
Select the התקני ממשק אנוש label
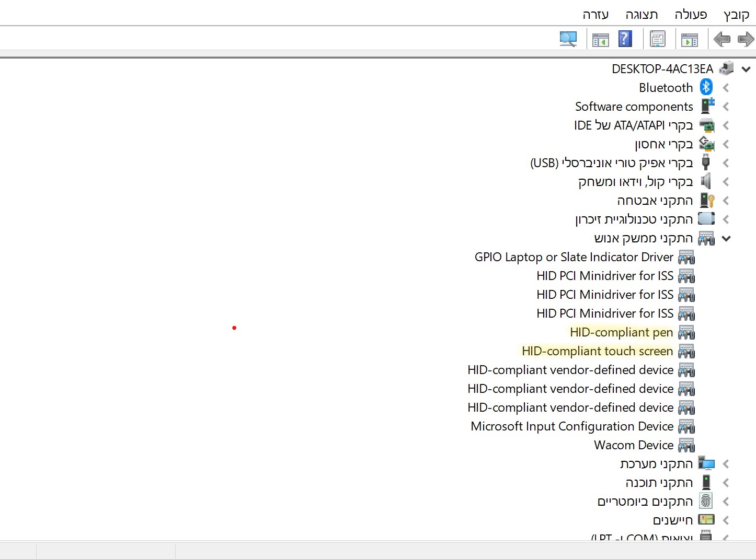644,238
